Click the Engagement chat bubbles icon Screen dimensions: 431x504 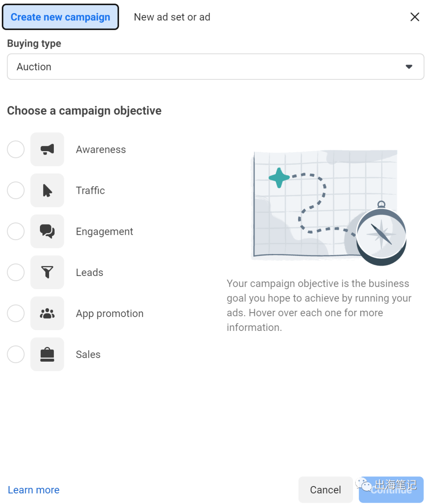(x=47, y=231)
